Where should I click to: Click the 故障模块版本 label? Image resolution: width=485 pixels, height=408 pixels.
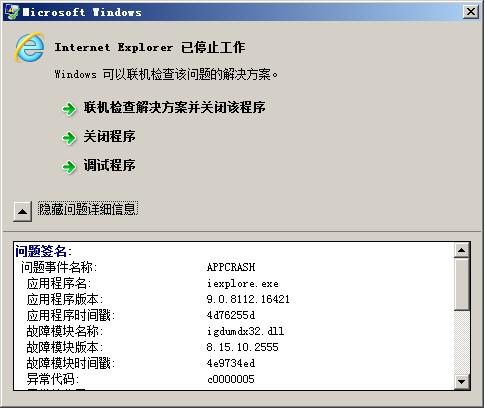pyautogui.click(x=65, y=347)
